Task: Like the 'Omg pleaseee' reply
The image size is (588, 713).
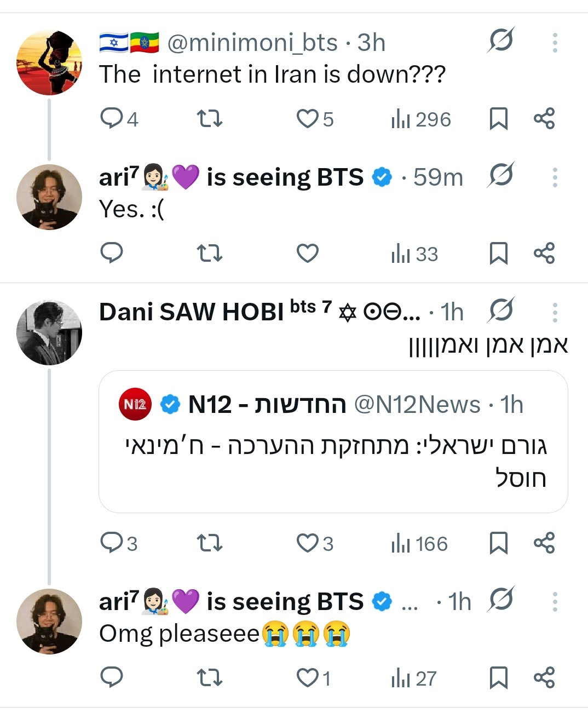Action: click(308, 678)
